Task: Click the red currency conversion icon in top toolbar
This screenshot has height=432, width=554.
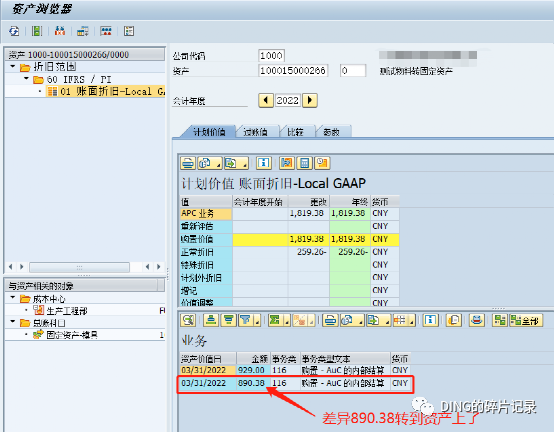Action: click(60, 31)
